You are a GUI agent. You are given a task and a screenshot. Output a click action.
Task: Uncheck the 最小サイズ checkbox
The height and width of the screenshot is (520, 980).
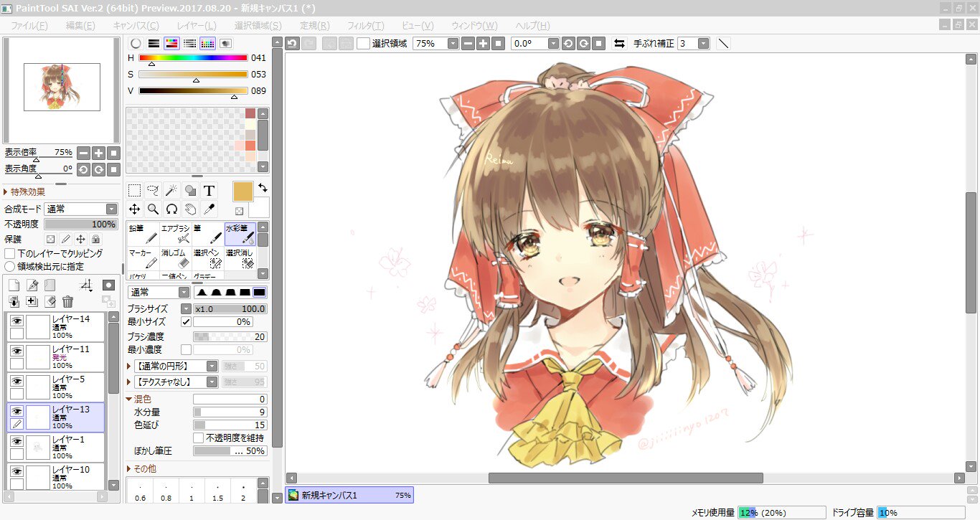[186, 322]
